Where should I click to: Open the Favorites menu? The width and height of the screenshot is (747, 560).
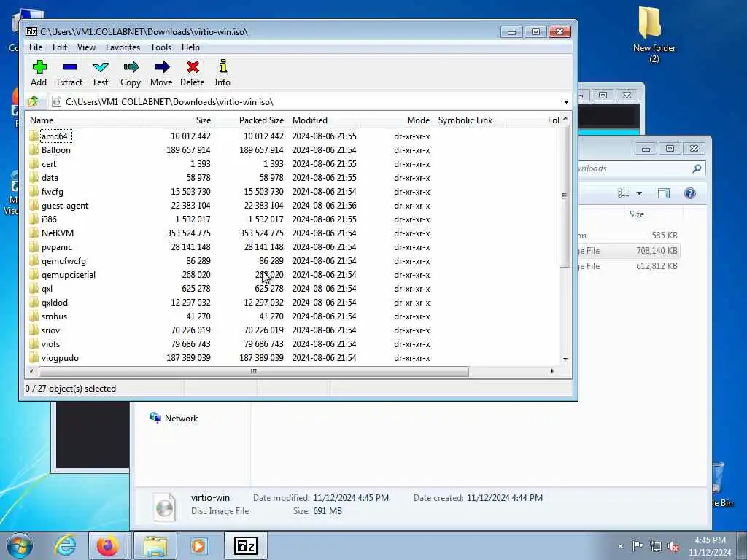[123, 47]
